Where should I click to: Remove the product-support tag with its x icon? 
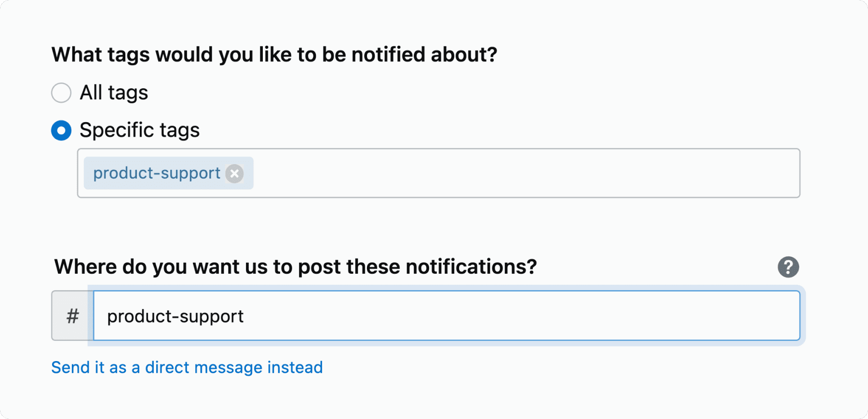235,173
